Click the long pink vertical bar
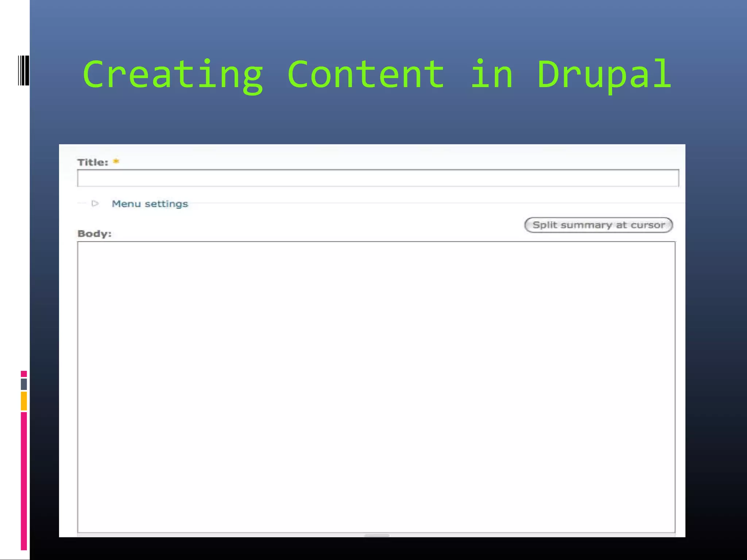The image size is (747, 560). point(24,481)
